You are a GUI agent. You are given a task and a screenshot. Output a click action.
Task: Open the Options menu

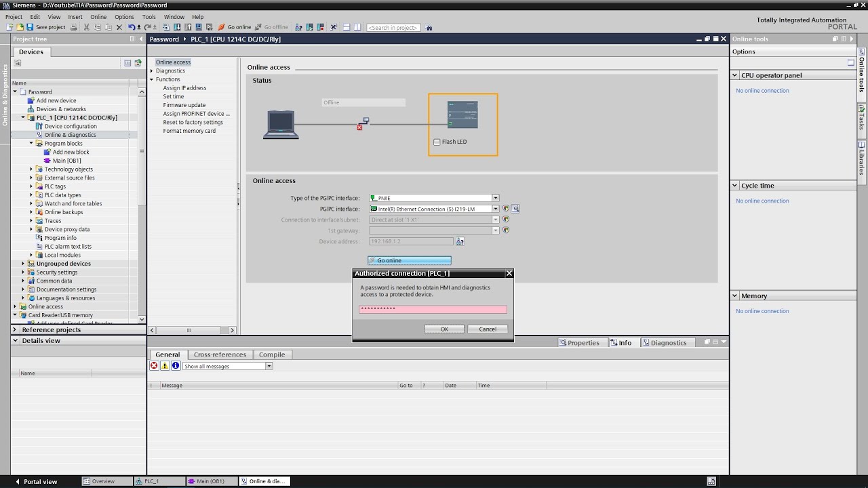pyautogui.click(x=124, y=17)
